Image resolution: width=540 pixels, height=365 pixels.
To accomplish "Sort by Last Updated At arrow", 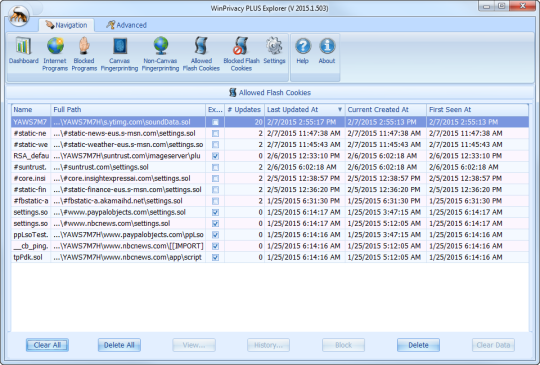I will pyautogui.click(x=340, y=110).
